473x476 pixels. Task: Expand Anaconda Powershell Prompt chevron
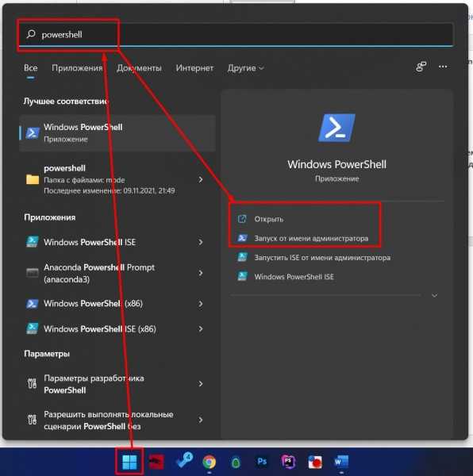pos(200,273)
